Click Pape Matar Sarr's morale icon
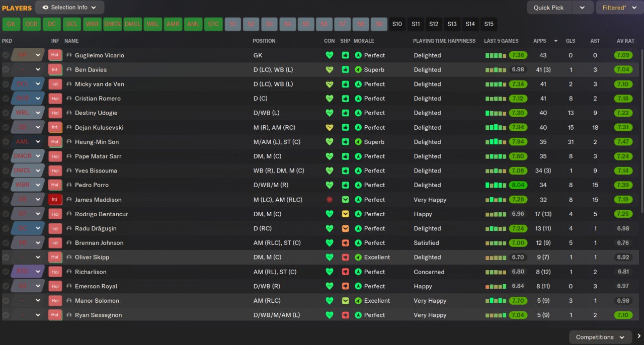 pyautogui.click(x=358, y=156)
